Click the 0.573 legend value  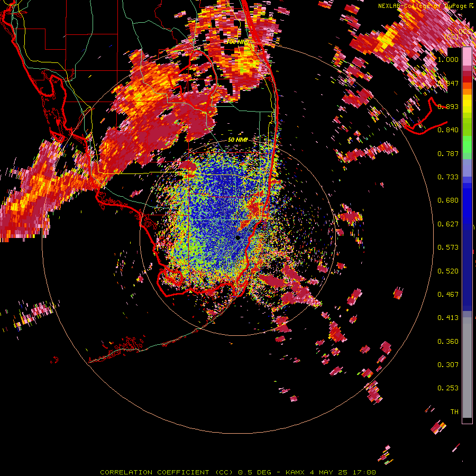(x=448, y=248)
